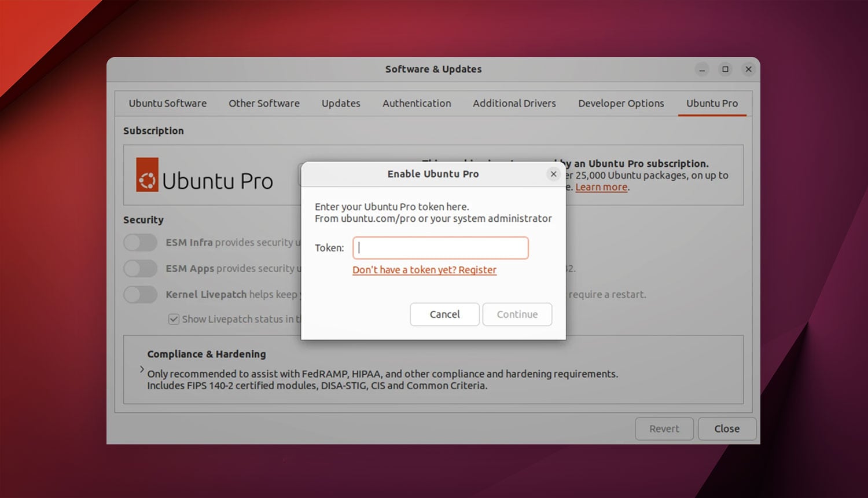Expand the Compliance & Hardening section
Viewport: 868px width, 498px height.
142,369
